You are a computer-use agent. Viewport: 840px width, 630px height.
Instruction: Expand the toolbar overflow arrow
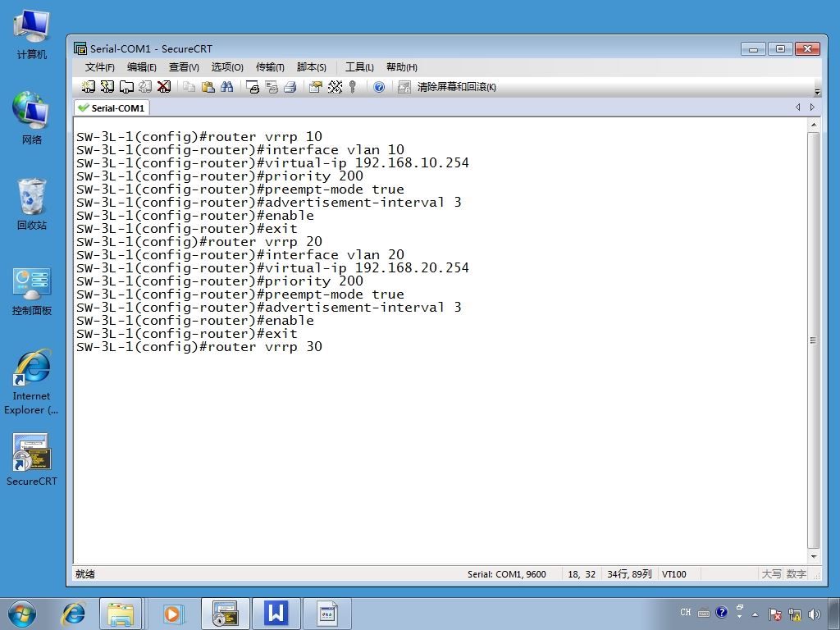click(x=817, y=91)
